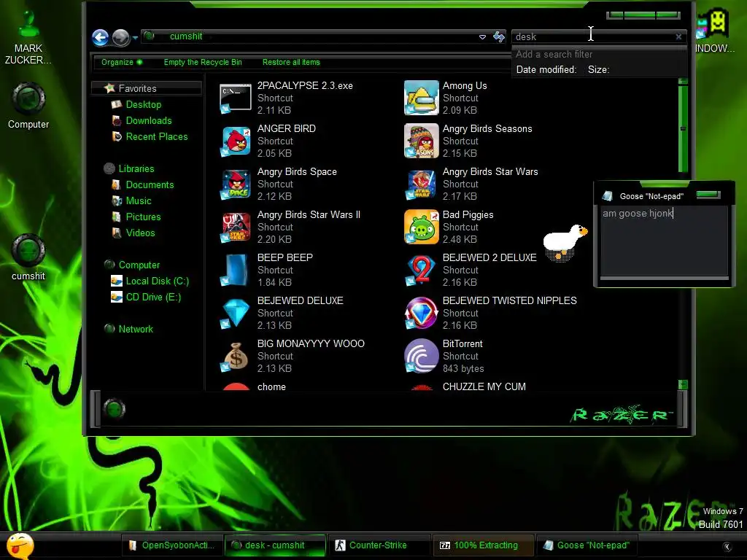The image size is (747, 560).
Task: Open the Pictures library
Action: click(x=143, y=217)
